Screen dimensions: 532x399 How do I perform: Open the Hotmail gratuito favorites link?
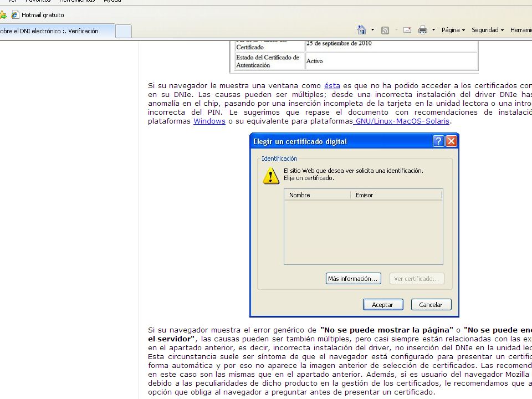point(43,15)
